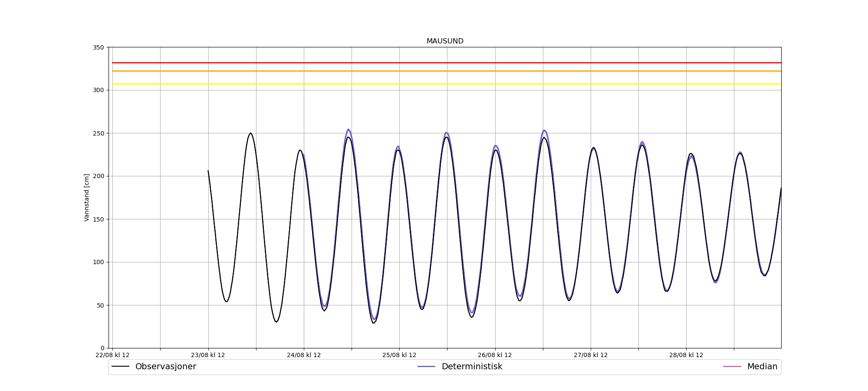
Task: Click the MAUSUND chart title
Action: click(x=445, y=41)
